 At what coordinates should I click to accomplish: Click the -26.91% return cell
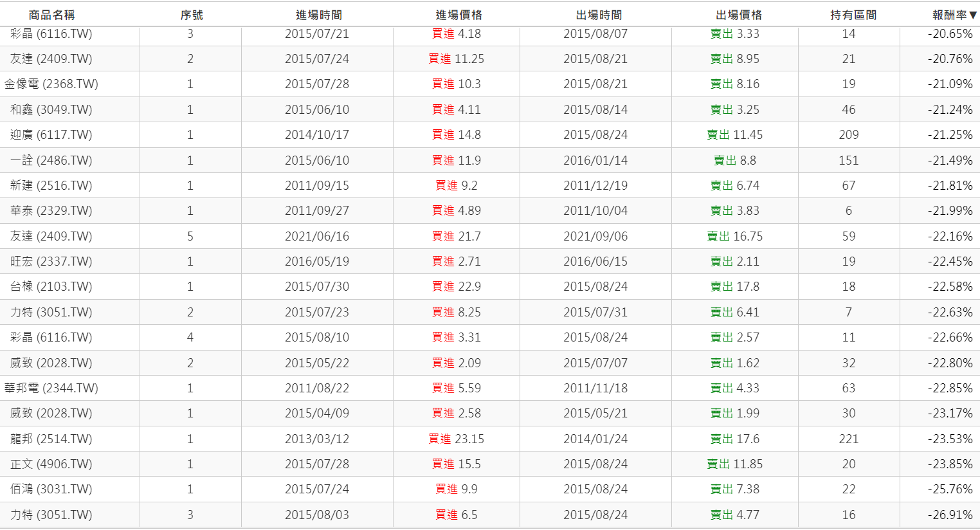pos(949,515)
